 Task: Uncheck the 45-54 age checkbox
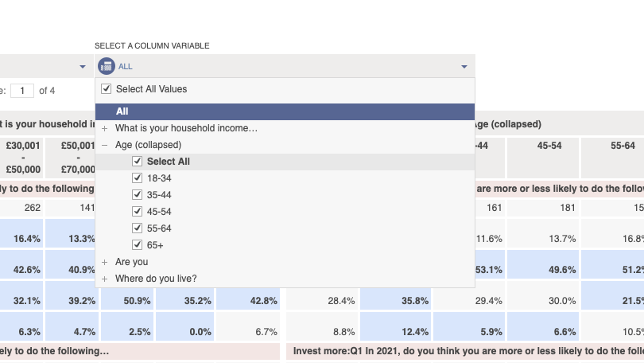click(138, 211)
